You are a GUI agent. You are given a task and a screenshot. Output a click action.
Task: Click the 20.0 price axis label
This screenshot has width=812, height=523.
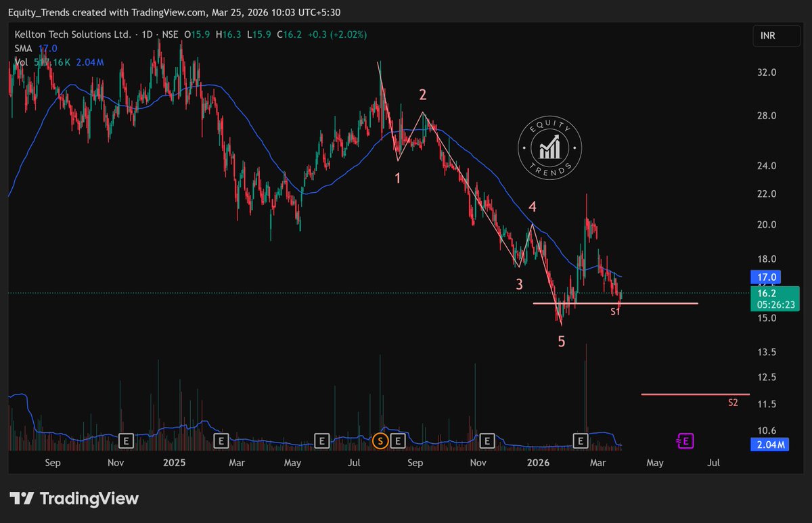(766, 225)
